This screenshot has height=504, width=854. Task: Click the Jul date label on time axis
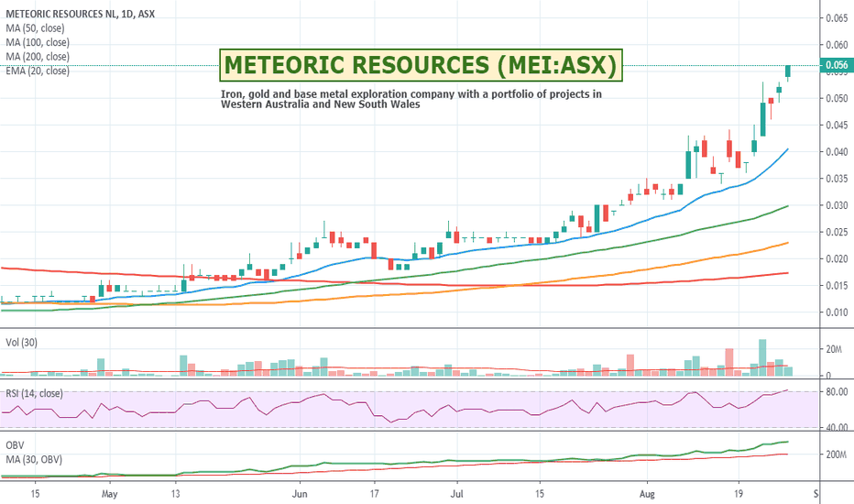click(456, 494)
